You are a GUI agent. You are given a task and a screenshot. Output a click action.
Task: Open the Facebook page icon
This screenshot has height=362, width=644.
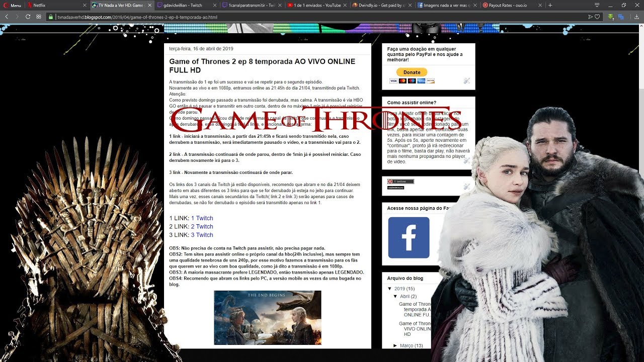click(x=409, y=238)
